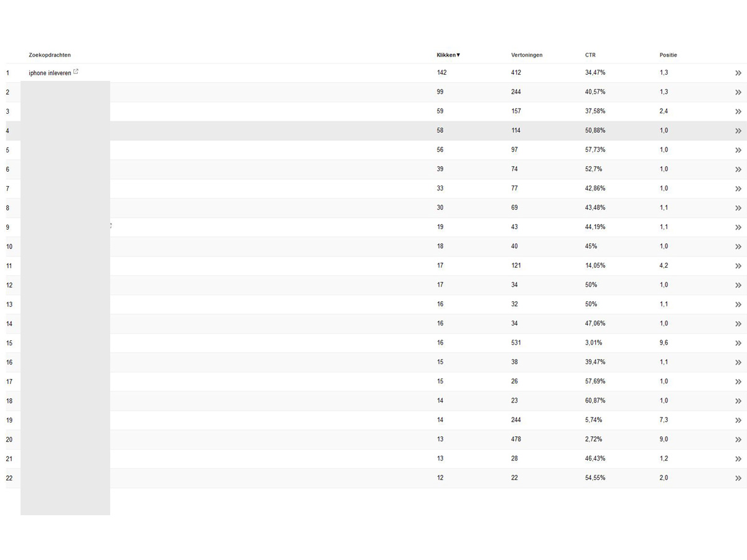This screenshot has width=747, height=560.
Task: Open row 7 double-chevron, 42,86% CTR
Action: (x=738, y=189)
